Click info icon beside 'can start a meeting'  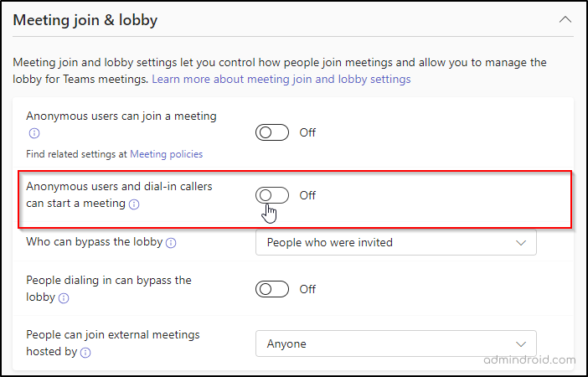point(134,204)
